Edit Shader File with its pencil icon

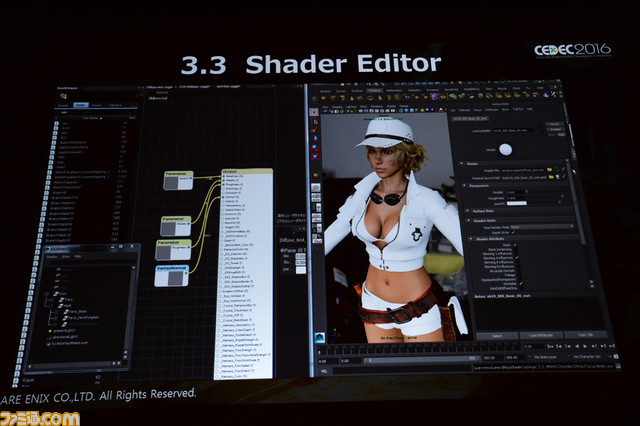tap(564, 169)
